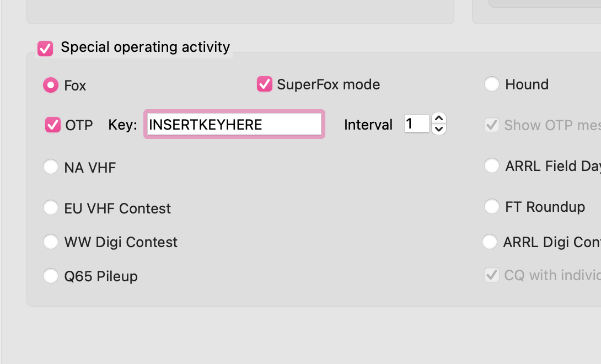Disable SuperFox mode checkbox
Image resolution: width=601 pixels, height=364 pixels.
click(x=265, y=84)
